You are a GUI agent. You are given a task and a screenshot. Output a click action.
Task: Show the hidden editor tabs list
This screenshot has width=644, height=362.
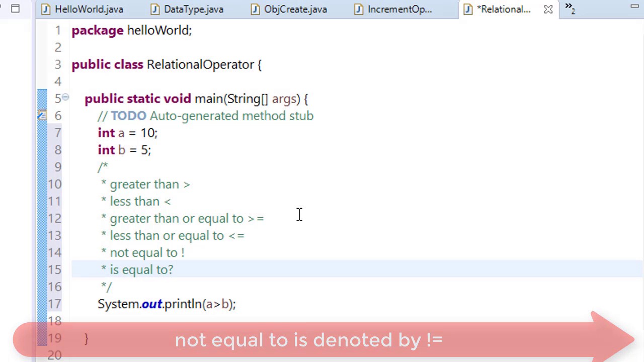click(570, 8)
